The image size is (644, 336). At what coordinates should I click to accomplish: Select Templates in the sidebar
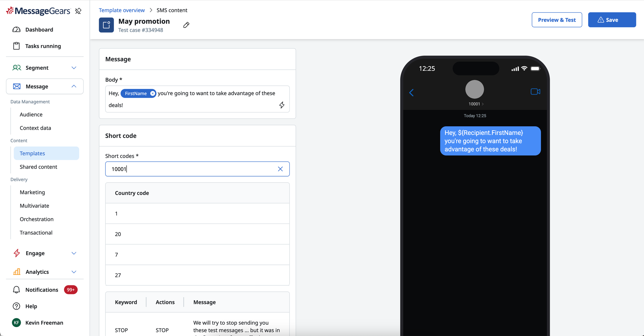[46, 153]
